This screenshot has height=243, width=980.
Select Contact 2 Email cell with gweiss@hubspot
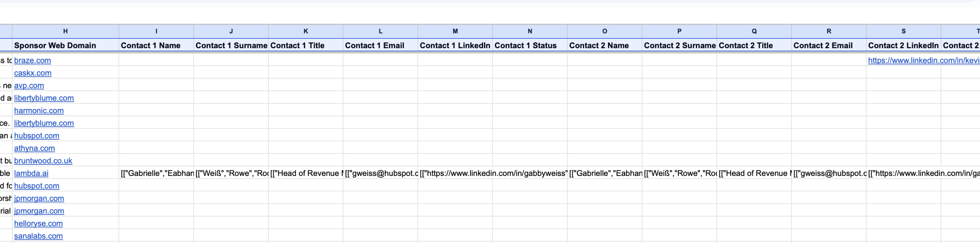coord(829,173)
